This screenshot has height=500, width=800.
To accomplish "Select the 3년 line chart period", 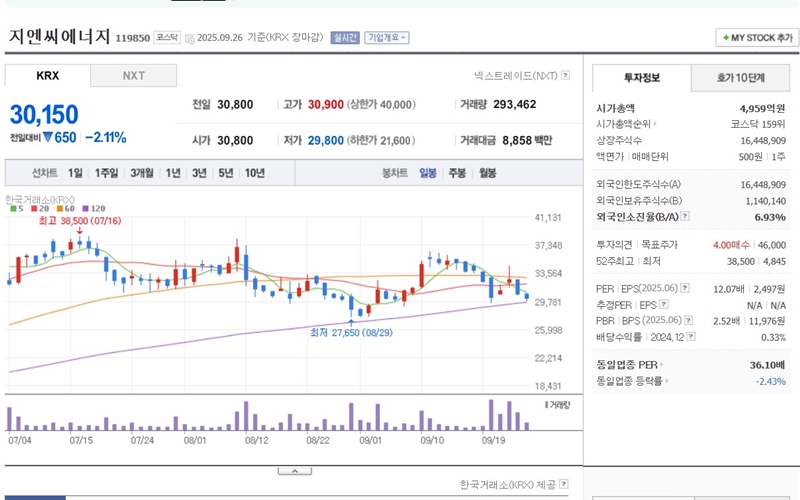I will 199,173.
